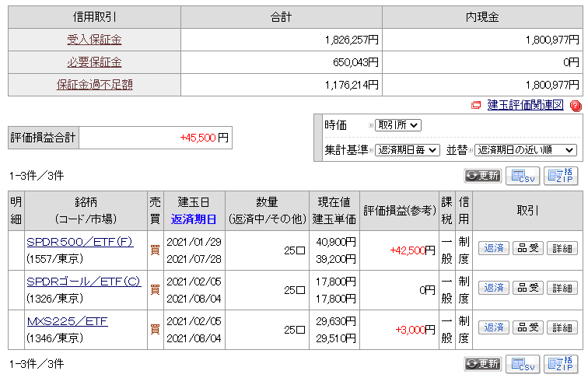
Task: Select the 39,200円 建玉単価 value
Action: click(336, 259)
